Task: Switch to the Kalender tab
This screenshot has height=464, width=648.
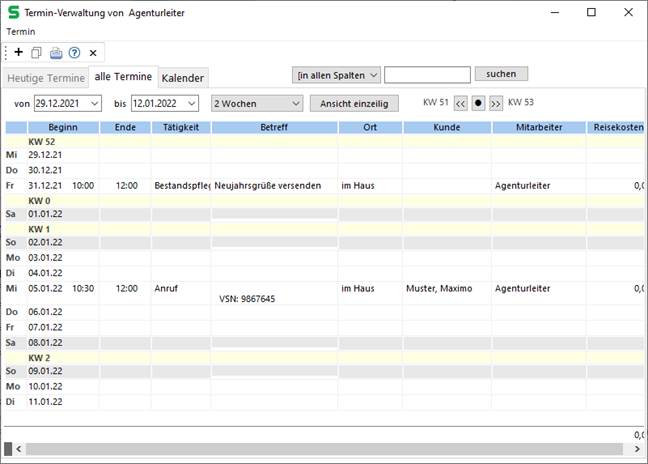Action: [183, 78]
